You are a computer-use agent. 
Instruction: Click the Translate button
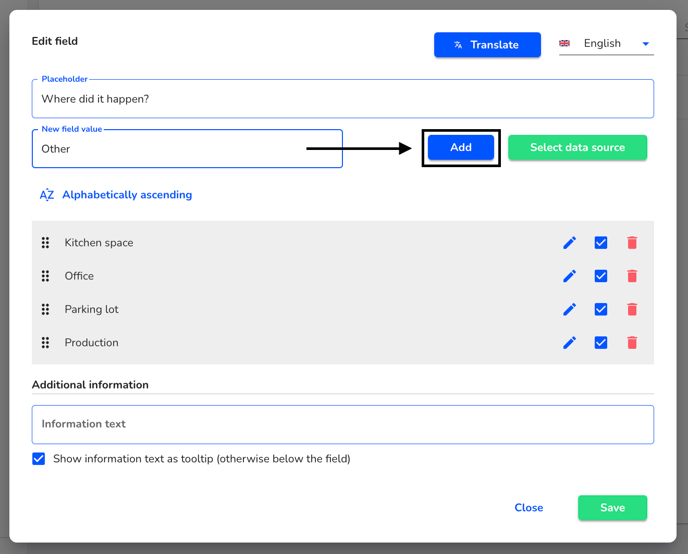point(487,45)
